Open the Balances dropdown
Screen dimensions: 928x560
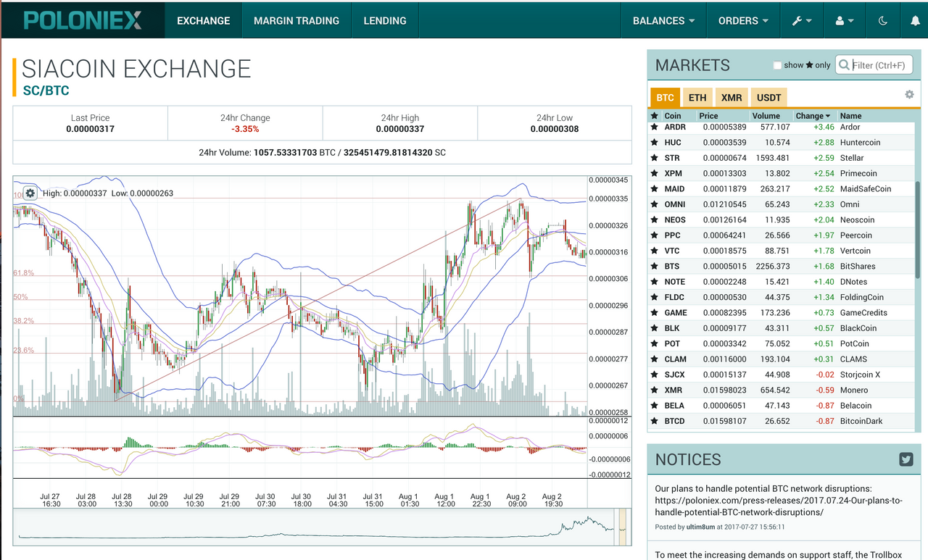(x=663, y=21)
